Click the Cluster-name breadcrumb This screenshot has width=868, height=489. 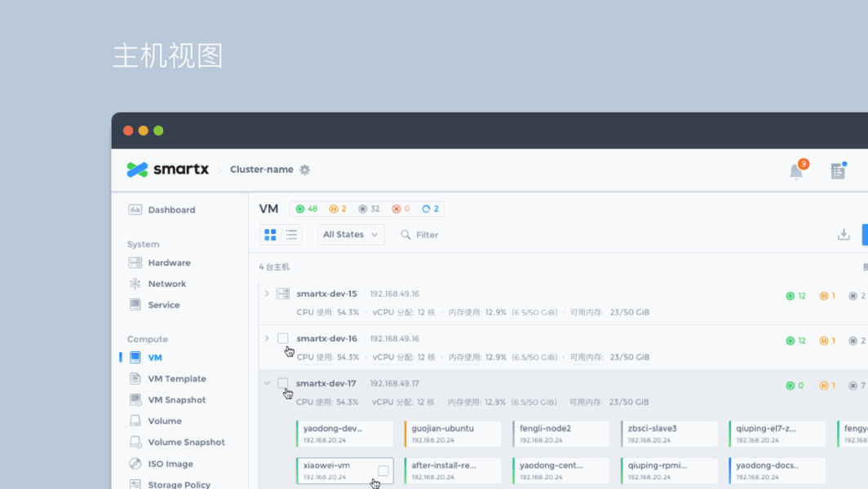click(x=261, y=170)
